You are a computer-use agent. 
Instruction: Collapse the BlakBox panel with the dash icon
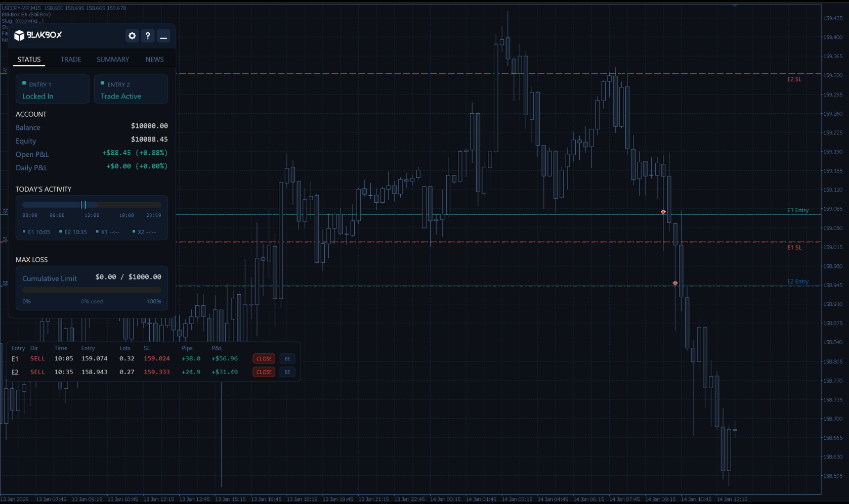coord(163,36)
